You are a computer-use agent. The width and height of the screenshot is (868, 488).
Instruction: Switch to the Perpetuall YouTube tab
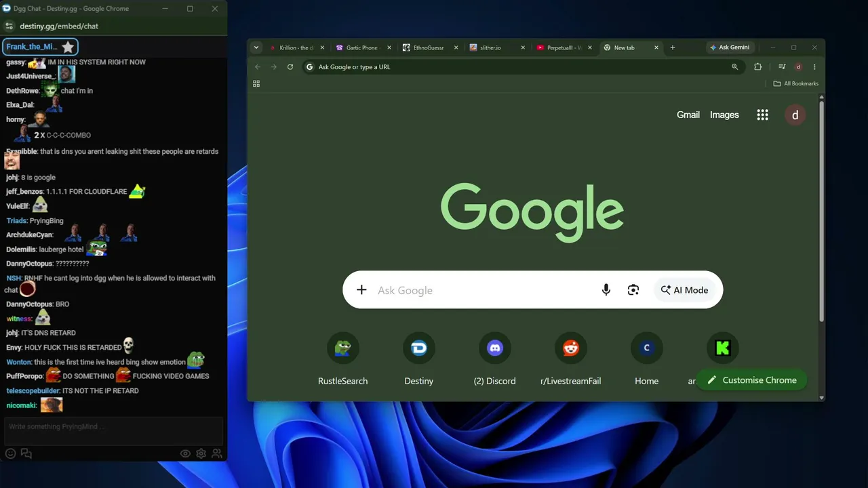(x=560, y=47)
